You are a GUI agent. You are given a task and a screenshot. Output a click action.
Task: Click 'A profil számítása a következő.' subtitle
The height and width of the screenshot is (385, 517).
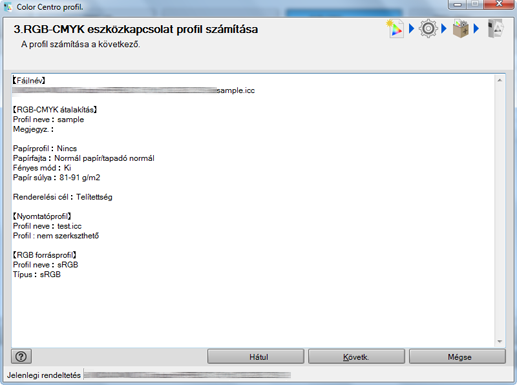[x=81, y=44]
